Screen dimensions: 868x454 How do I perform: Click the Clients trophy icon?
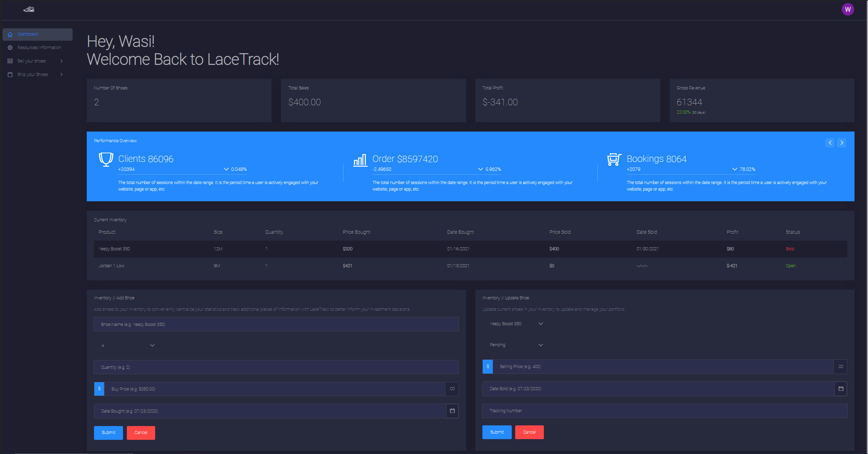[106, 160]
